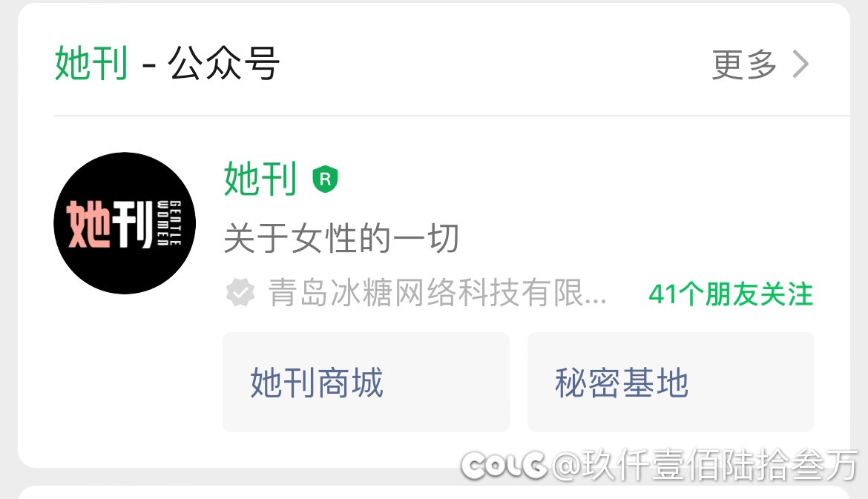This screenshot has width=868, height=499.
Task: Tap the @玖仟壹佰陆拾叁万 watermark username
Action: [705, 465]
